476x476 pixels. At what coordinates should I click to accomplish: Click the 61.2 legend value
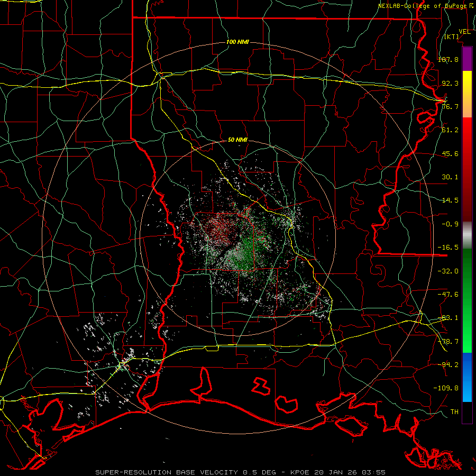point(450,130)
